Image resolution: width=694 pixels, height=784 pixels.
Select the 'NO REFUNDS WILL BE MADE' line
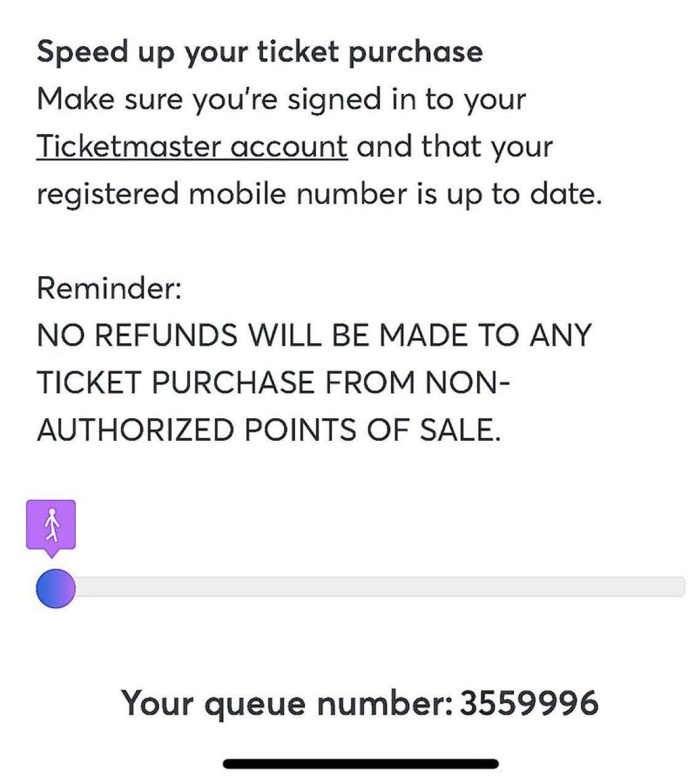[313, 335]
